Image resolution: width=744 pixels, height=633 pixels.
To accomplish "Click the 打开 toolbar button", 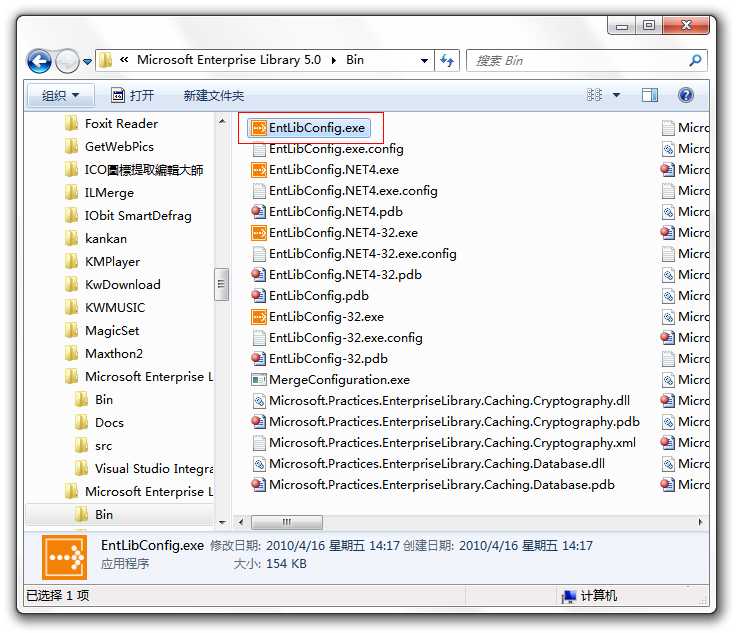I will pyautogui.click(x=132, y=95).
